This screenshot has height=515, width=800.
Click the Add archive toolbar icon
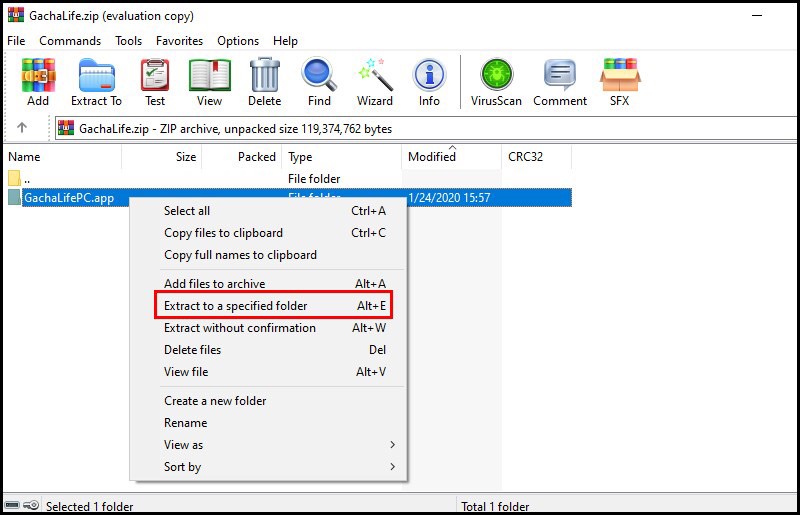pos(38,82)
